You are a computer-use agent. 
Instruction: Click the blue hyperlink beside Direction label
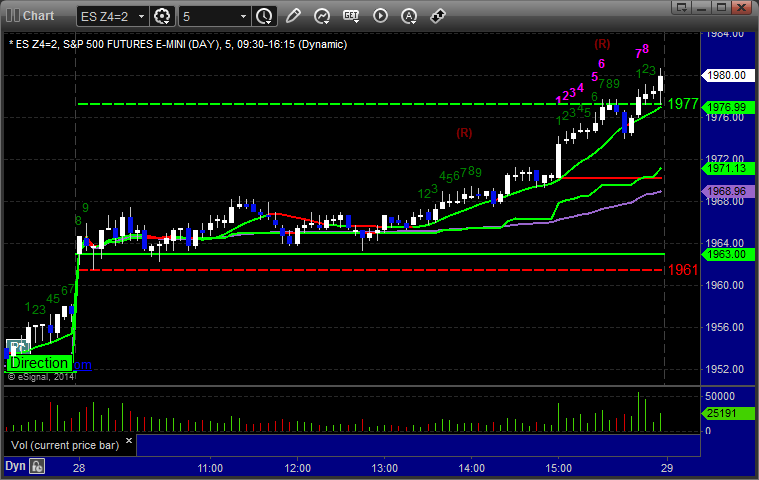(x=83, y=365)
